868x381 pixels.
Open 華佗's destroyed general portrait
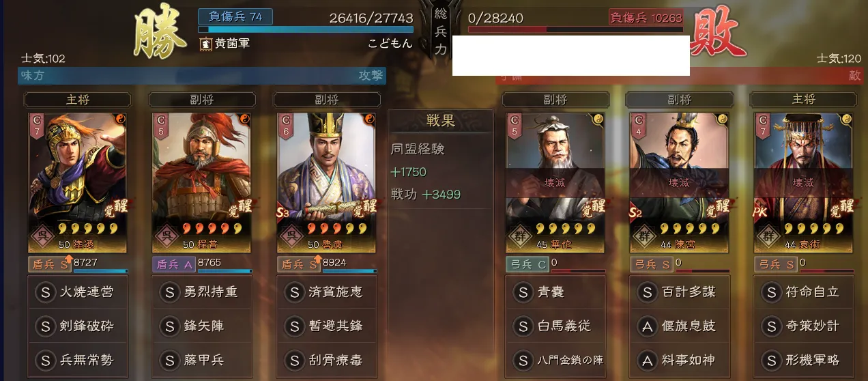tap(555, 182)
